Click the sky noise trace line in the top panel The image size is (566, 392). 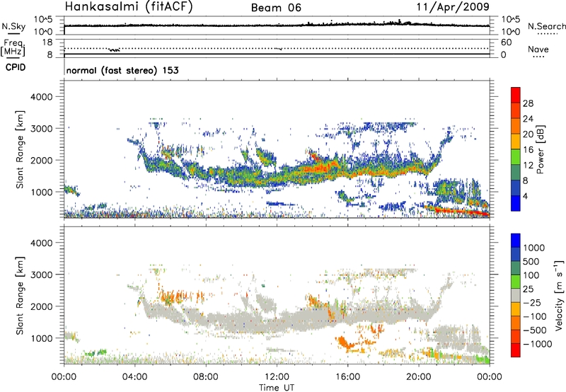pyautogui.click(x=277, y=25)
